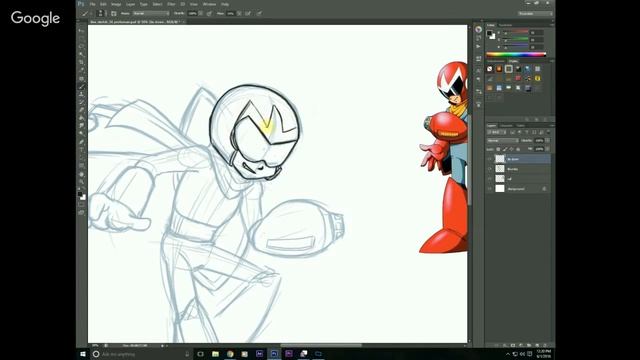Open File Explorer from the taskbar
This screenshot has width=640, height=360.
coord(215,354)
